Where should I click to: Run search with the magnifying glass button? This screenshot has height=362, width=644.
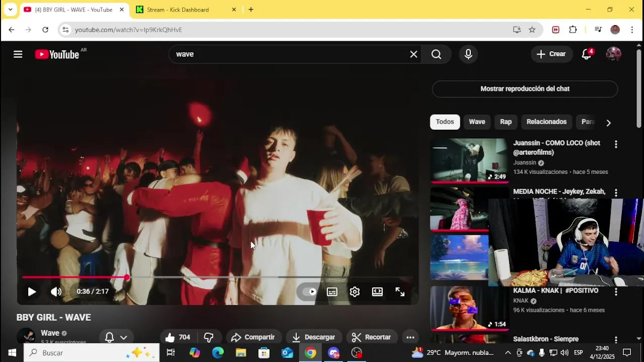pos(436,54)
